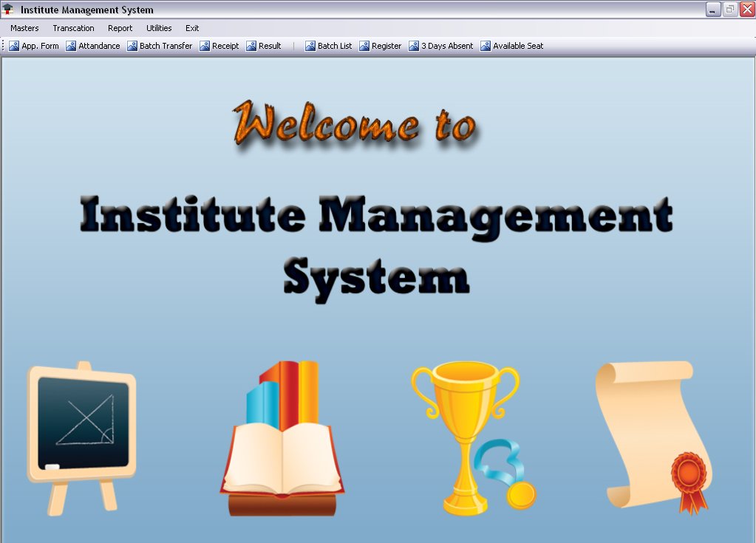Open the Transcation menu
756x543 pixels.
point(73,28)
